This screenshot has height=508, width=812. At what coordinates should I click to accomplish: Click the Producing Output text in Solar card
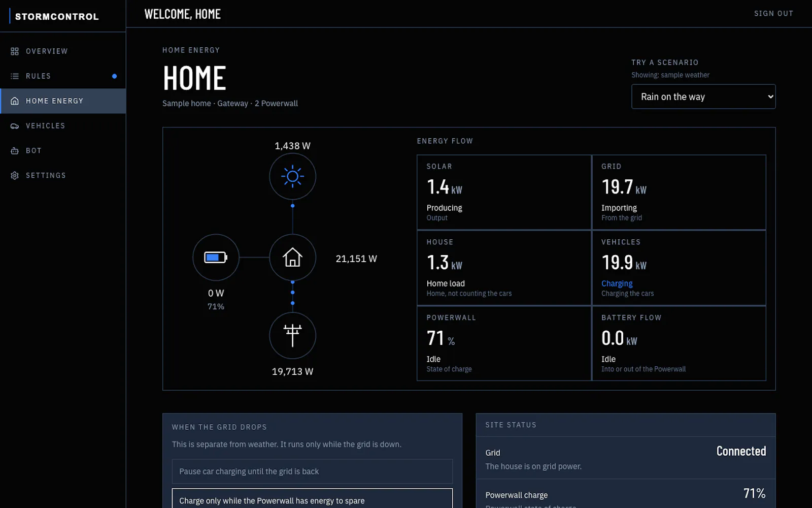(x=444, y=212)
